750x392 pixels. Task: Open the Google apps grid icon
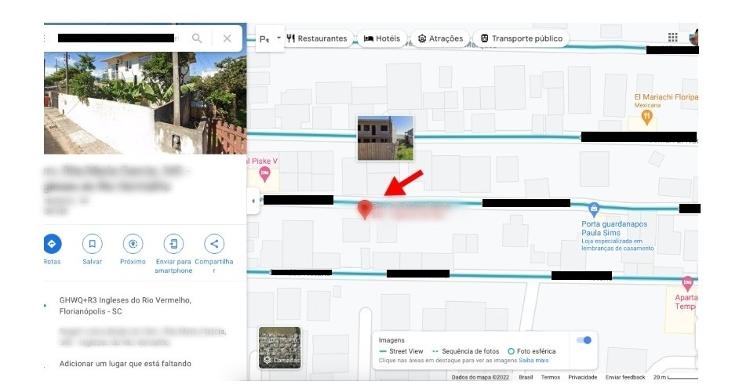coord(673,37)
